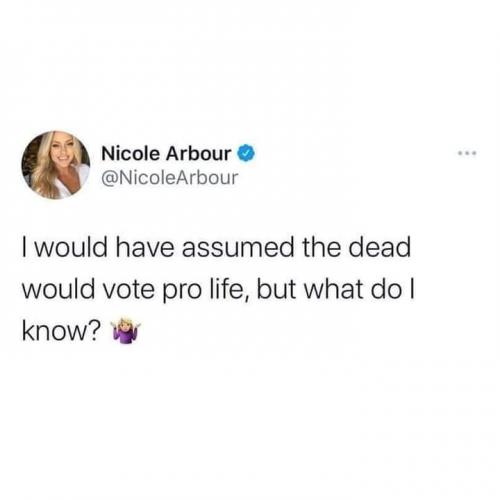Click the shrugging woman emoji
The height and width of the screenshot is (500, 500).
(127, 331)
